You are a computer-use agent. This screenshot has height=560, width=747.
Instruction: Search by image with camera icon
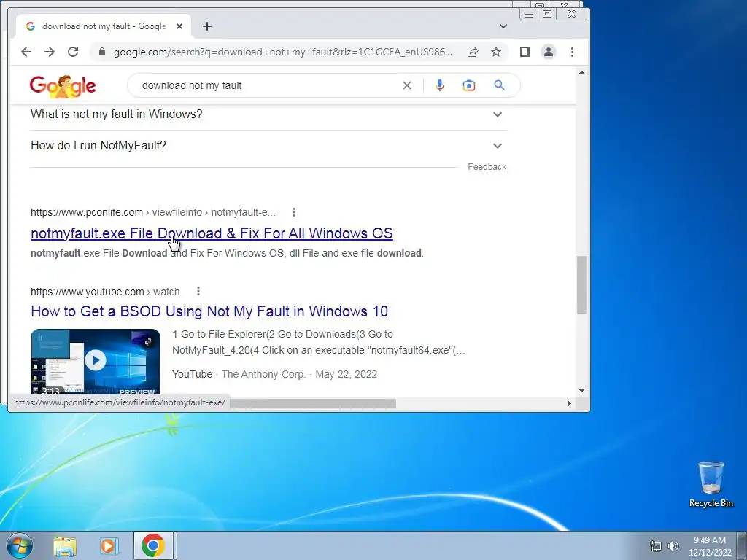(x=469, y=85)
